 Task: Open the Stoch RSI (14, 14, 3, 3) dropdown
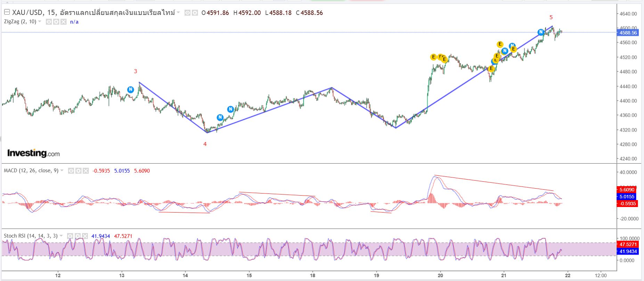click(x=61, y=236)
